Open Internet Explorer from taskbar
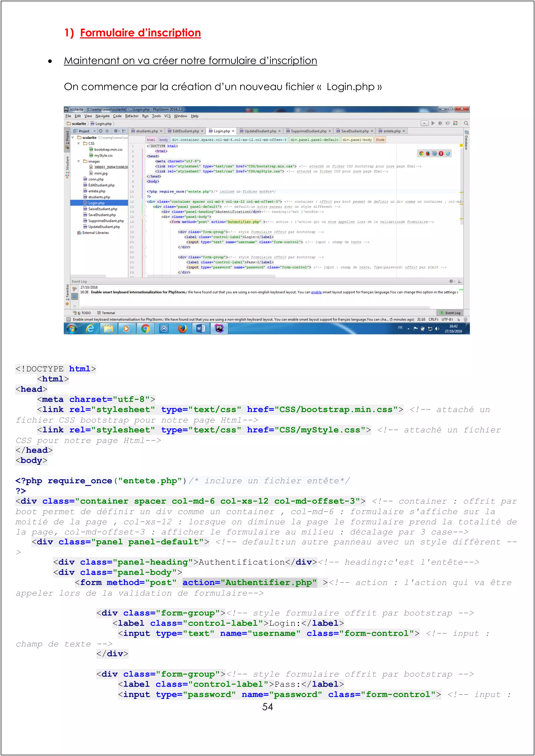 90,328
